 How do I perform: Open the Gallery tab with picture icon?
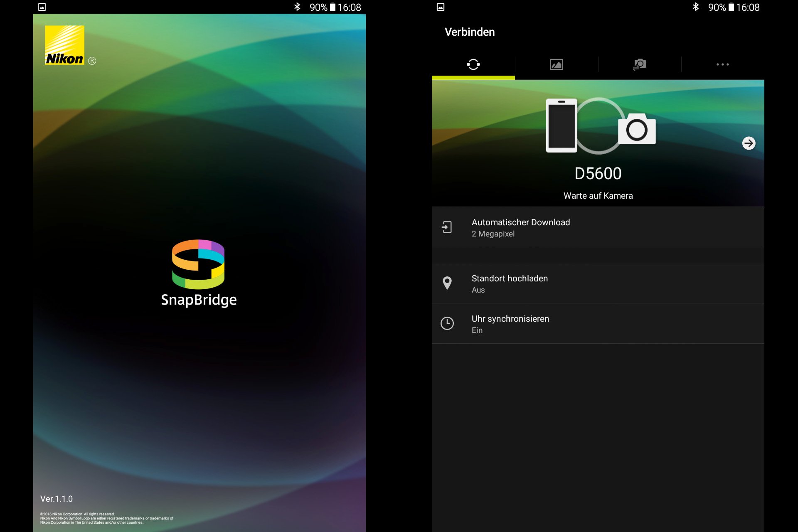[x=557, y=64]
